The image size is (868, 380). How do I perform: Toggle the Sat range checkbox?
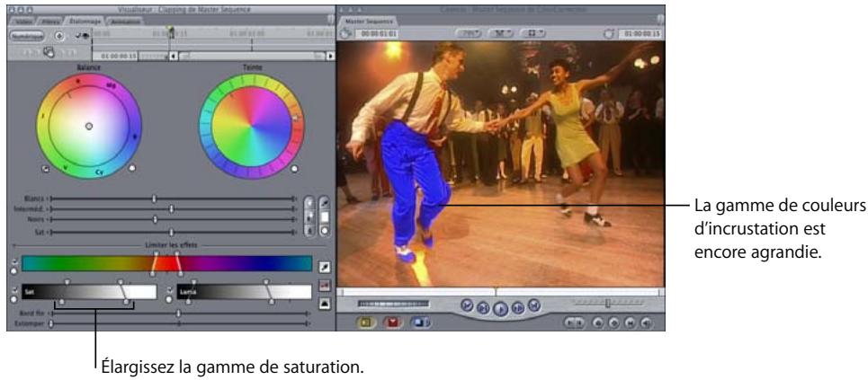pyautogui.click(x=13, y=288)
